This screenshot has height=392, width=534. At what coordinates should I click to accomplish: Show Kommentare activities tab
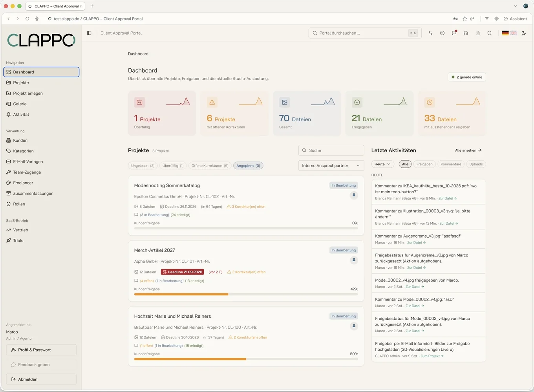coord(451,164)
